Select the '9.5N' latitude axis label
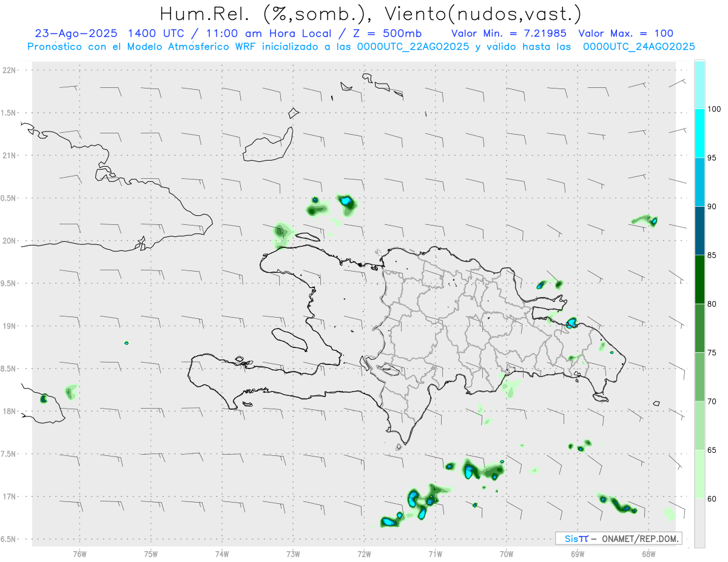The height and width of the screenshot is (562, 728). (8, 283)
